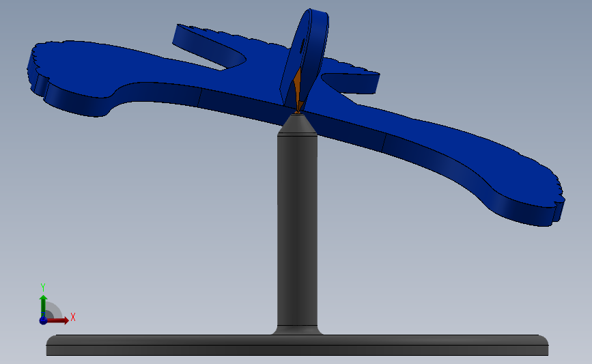Select the orange beak at the pivot

tap(298, 91)
